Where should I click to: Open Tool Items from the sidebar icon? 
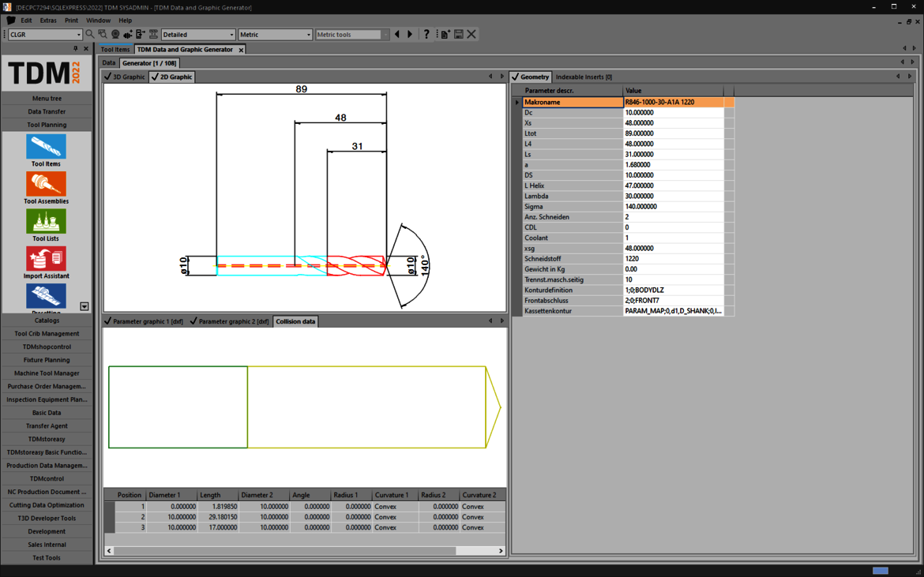point(46,147)
